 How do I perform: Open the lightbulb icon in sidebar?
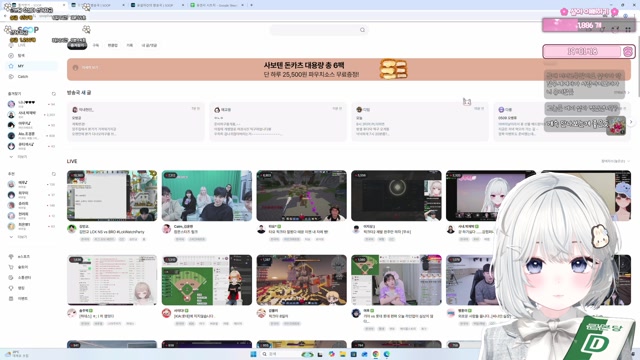(x=11, y=288)
